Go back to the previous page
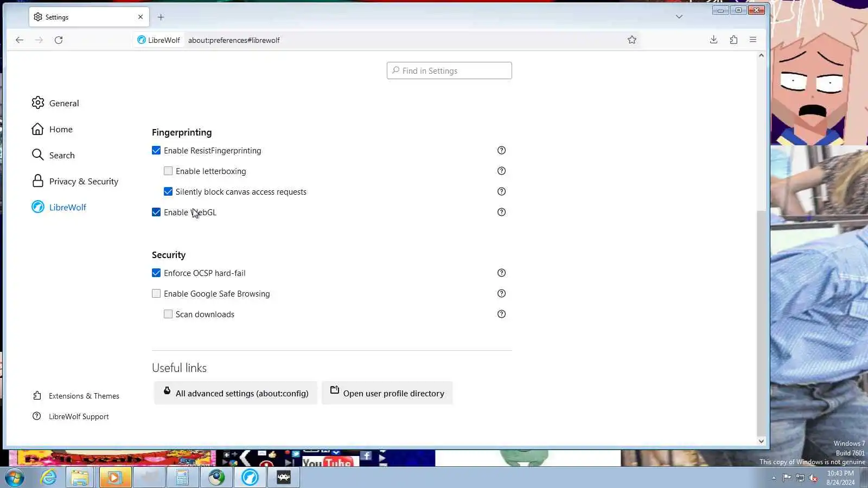868x488 pixels. (x=20, y=40)
